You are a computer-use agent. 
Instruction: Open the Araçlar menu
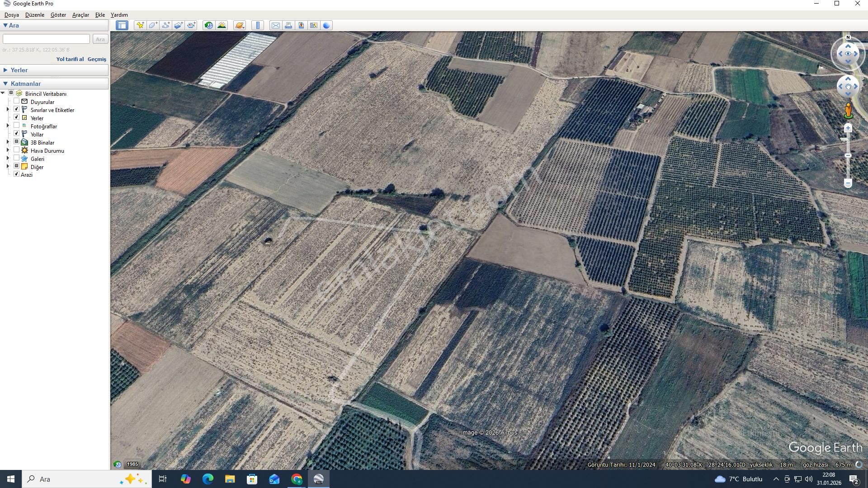pyautogui.click(x=80, y=15)
